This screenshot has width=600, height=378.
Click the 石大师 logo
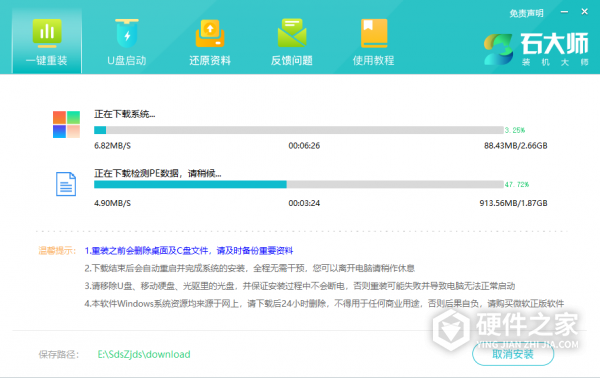[536, 49]
